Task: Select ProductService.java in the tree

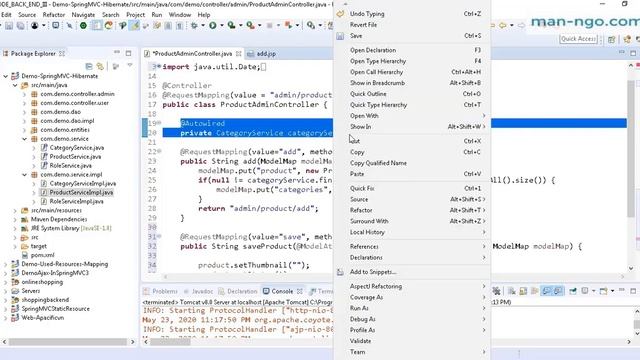Action: 75,157
